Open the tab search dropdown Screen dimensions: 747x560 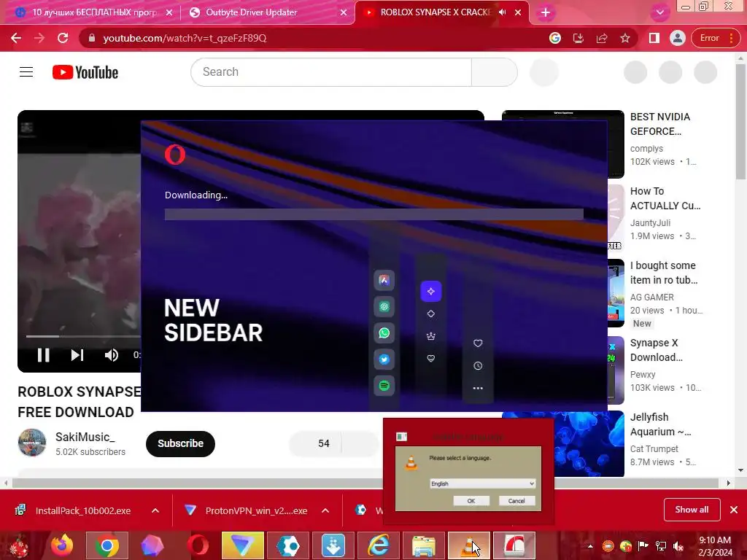click(x=659, y=13)
